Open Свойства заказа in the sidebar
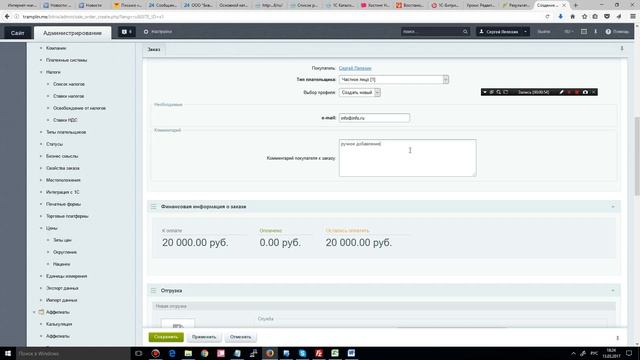640x360 pixels. click(x=63, y=168)
